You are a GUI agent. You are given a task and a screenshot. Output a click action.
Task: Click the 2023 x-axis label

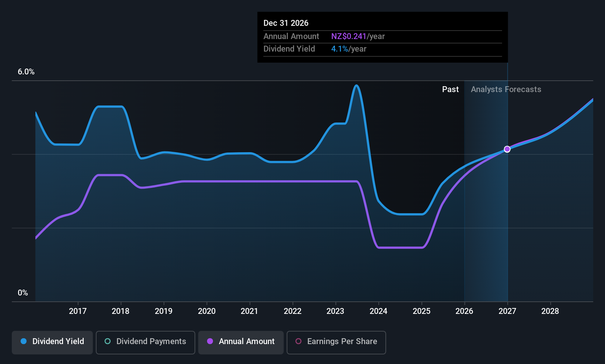[x=335, y=311]
